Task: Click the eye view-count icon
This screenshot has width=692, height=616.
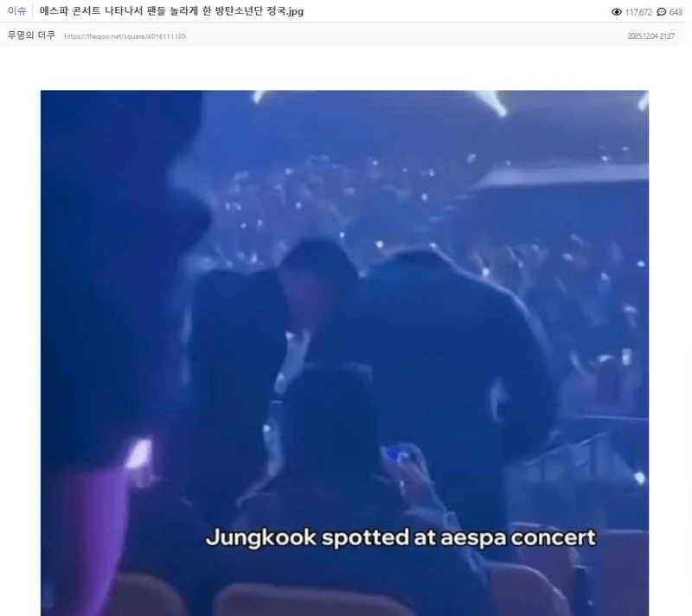Action: 617,12
